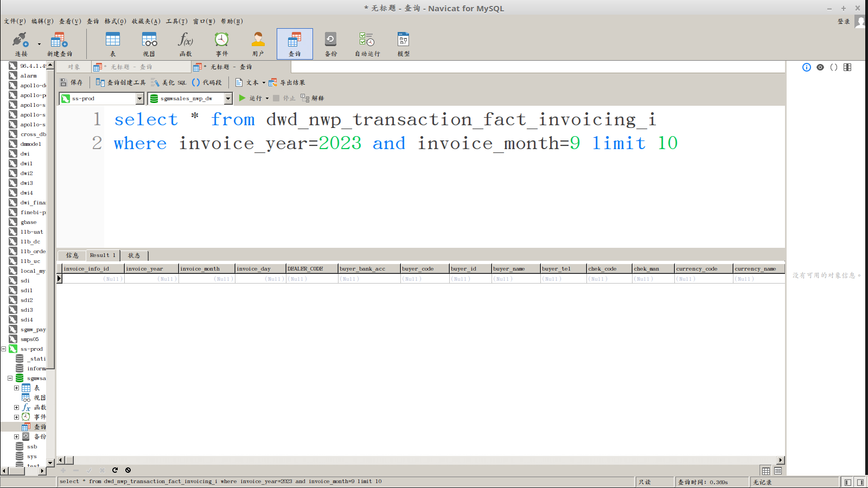Viewport: 868px width, 488px height.
Task: Click 美化 SQL to beautify the query
Action: pos(169,82)
